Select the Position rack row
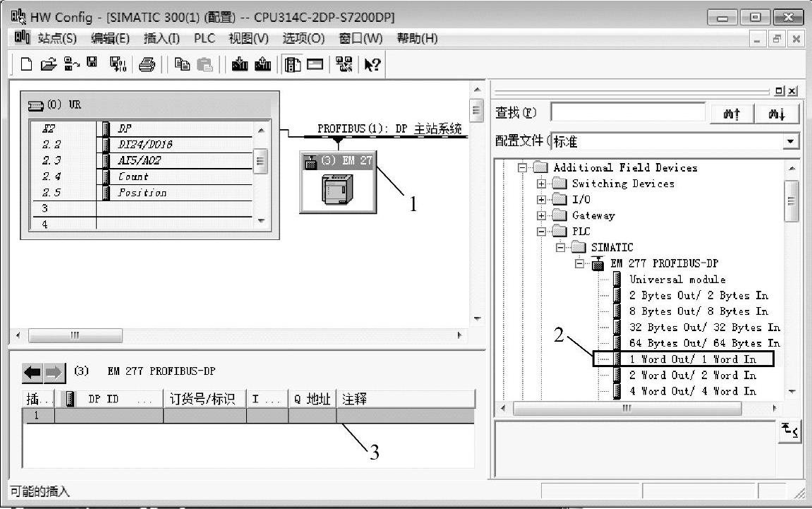Image resolution: width=812 pixels, height=509 pixels. [x=142, y=193]
